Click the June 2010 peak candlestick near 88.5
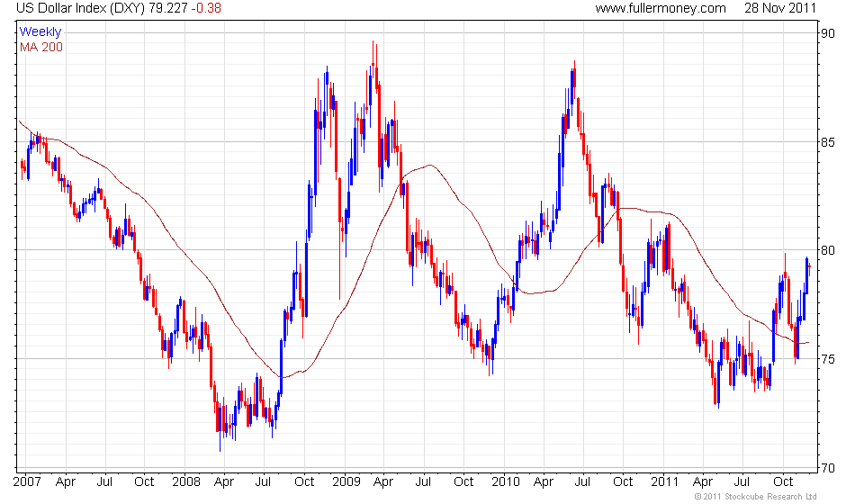This screenshot has width=864, height=504. (x=574, y=77)
